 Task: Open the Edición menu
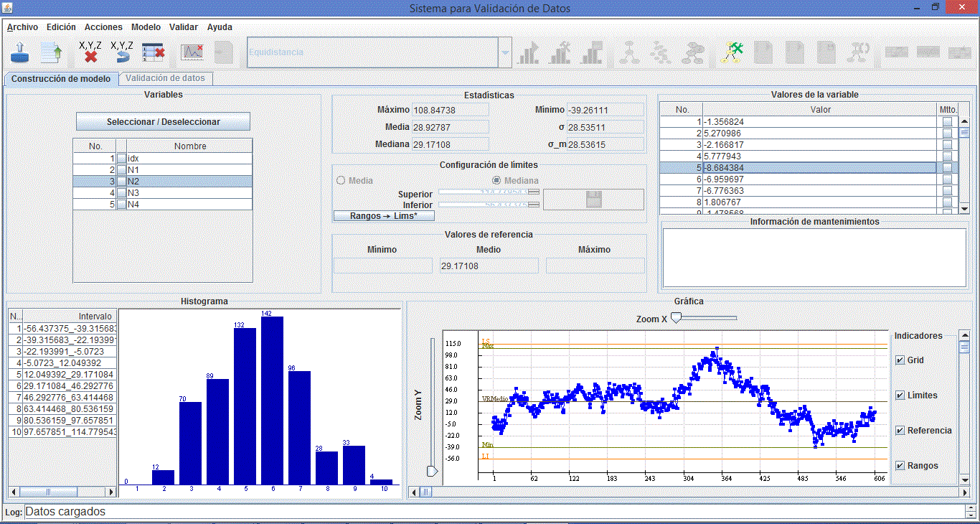point(61,27)
